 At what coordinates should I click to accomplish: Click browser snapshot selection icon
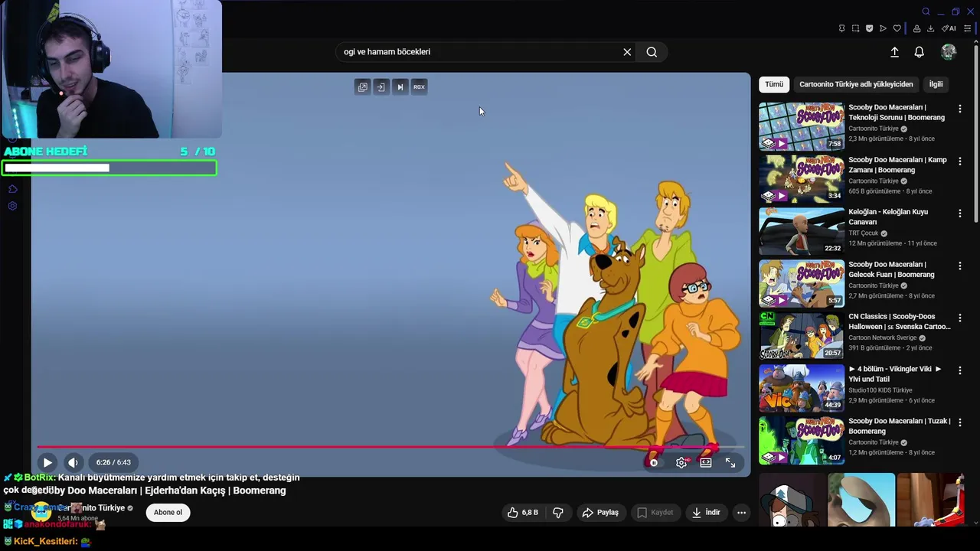point(856,28)
